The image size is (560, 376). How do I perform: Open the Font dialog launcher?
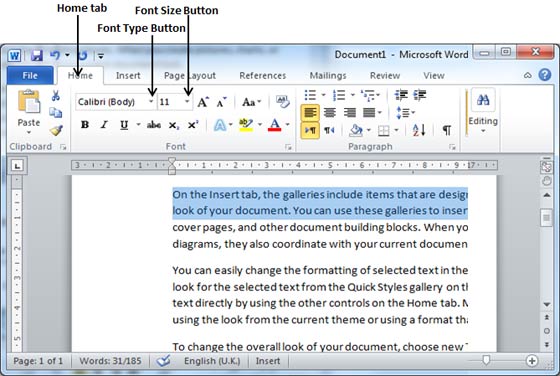pyautogui.click(x=288, y=147)
